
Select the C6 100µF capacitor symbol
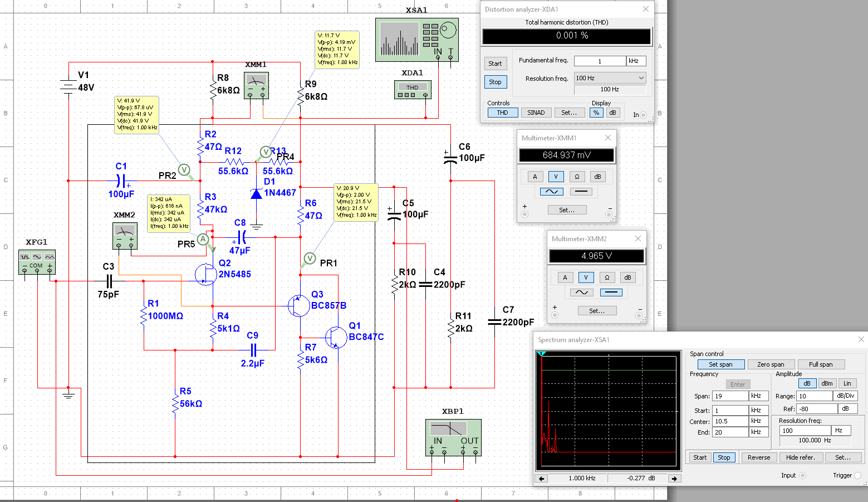click(450, 158)
